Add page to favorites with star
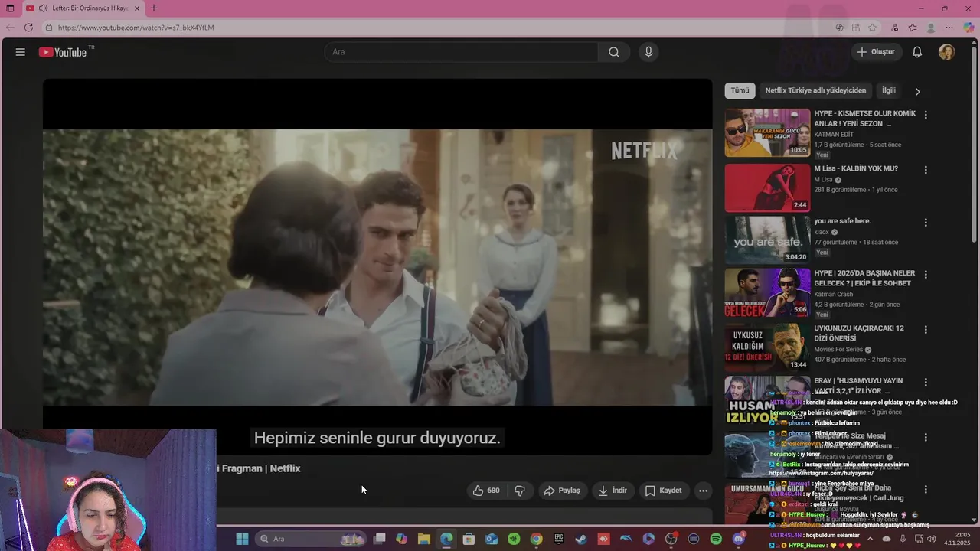This screenshot has height=551, width=980. (x=872, y=28)
